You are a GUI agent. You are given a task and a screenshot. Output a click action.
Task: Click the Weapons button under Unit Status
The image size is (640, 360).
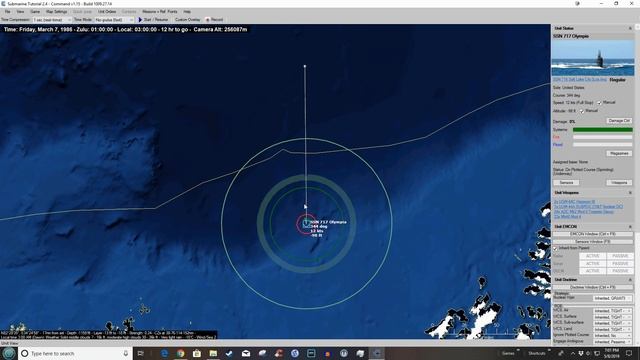tap(619, 182)
